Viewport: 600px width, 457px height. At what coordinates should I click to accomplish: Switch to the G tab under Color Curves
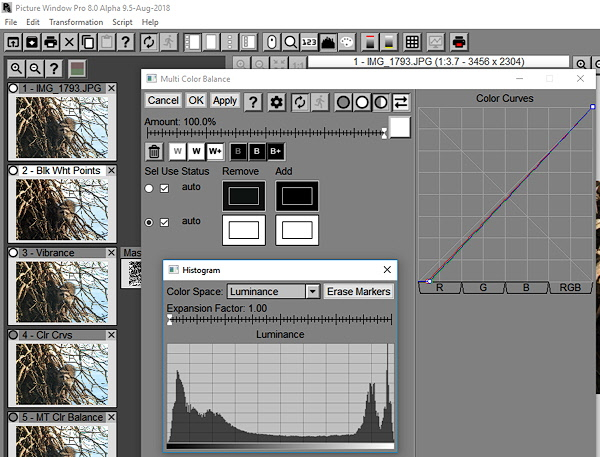click(483, 288)
